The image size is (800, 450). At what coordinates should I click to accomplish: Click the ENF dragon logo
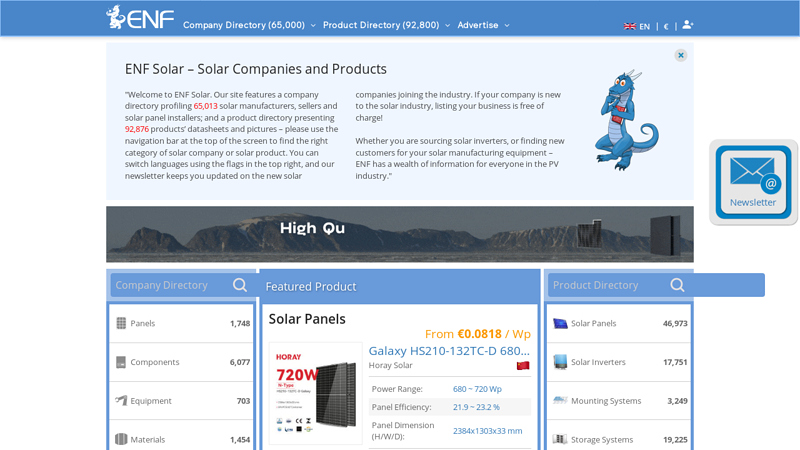point(140,17)
